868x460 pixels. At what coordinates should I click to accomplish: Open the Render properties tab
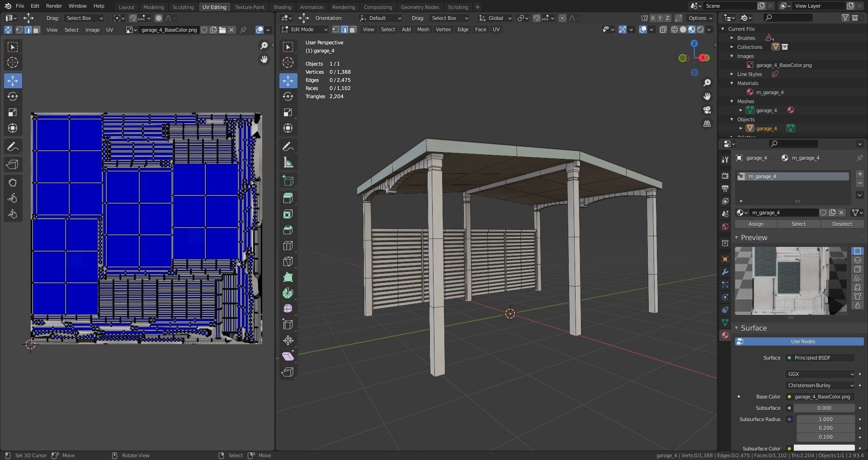tap(725, 175)
